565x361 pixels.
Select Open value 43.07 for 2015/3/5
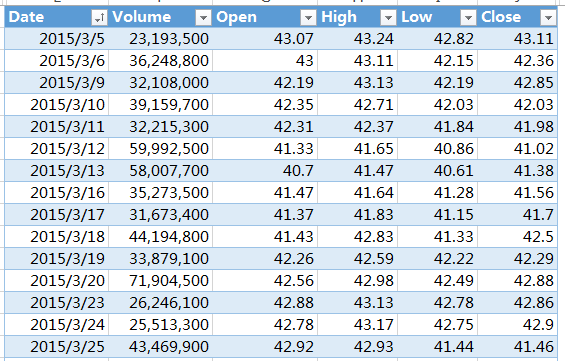pyautogui.click(x=265, y=39)
